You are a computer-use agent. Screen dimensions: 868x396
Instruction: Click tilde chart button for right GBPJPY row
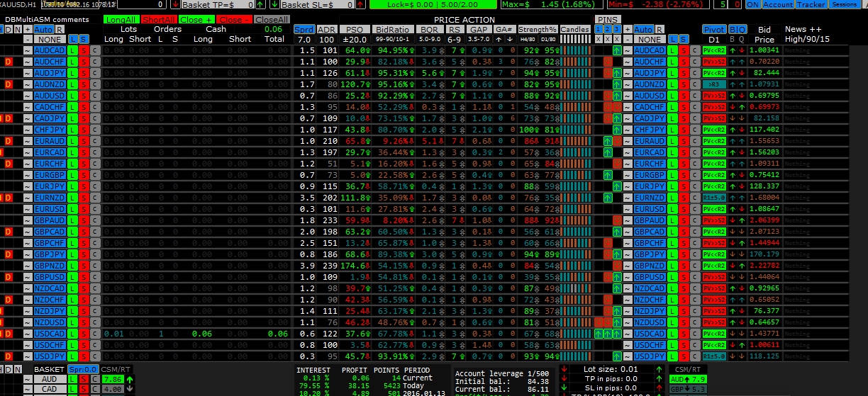[628, 254]
